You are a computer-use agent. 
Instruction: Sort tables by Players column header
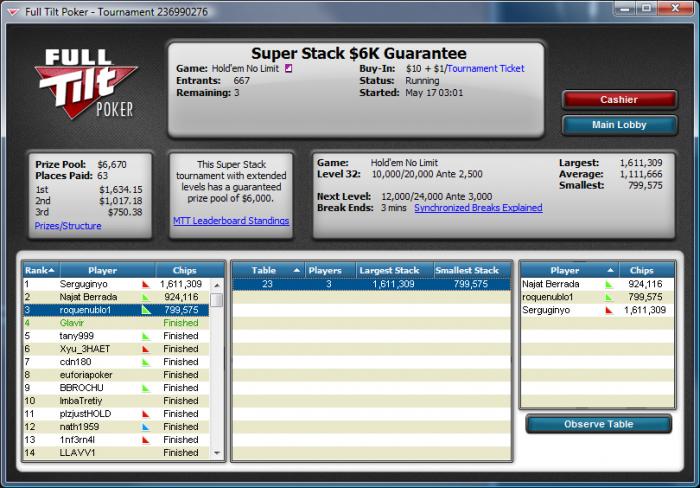point(330,270)
